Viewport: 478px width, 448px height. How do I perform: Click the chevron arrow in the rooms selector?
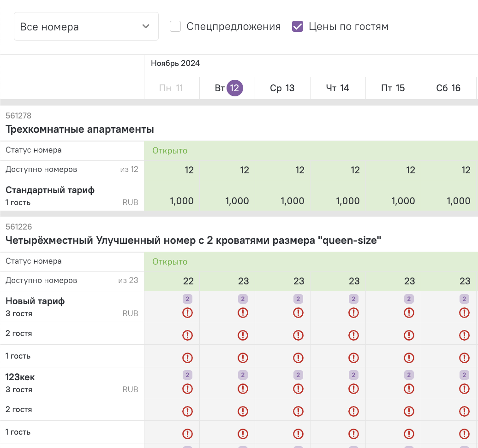pos(146,26)
